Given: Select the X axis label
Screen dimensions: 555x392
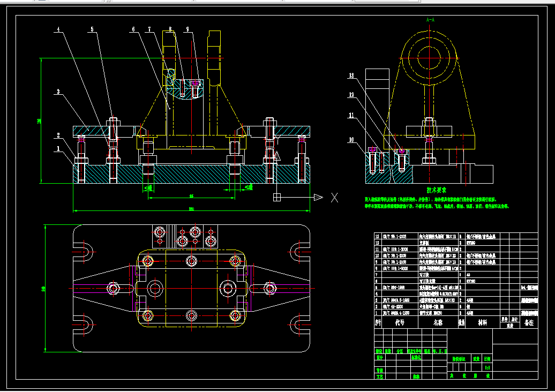Looking at the screenshot, I should (x=334, y=198).
